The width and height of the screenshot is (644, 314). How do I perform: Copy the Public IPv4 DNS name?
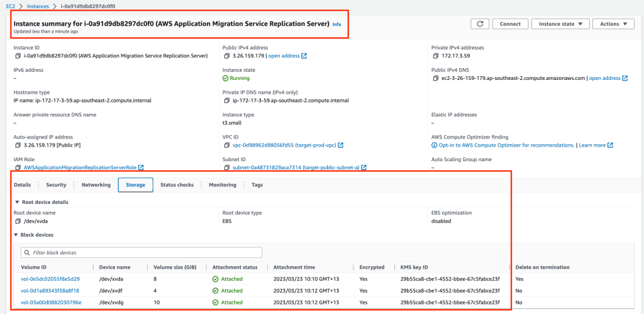coord(435,78)
